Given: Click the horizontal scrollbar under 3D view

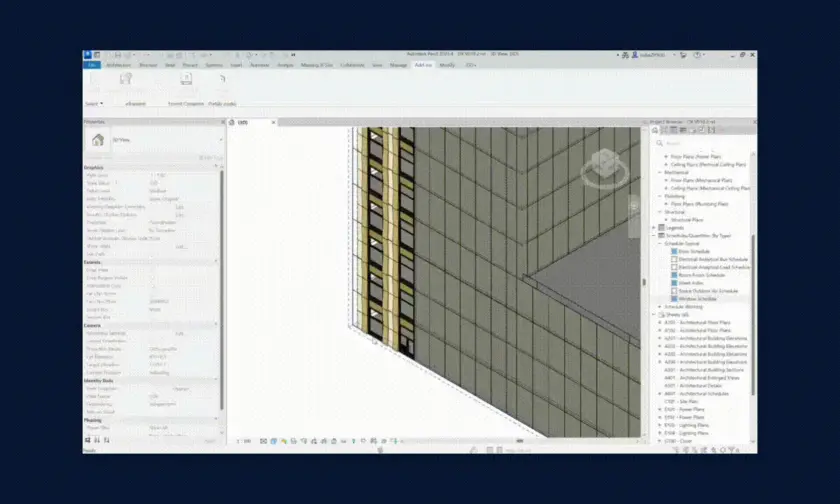Looking at the screenshot, I should (520, 441).
